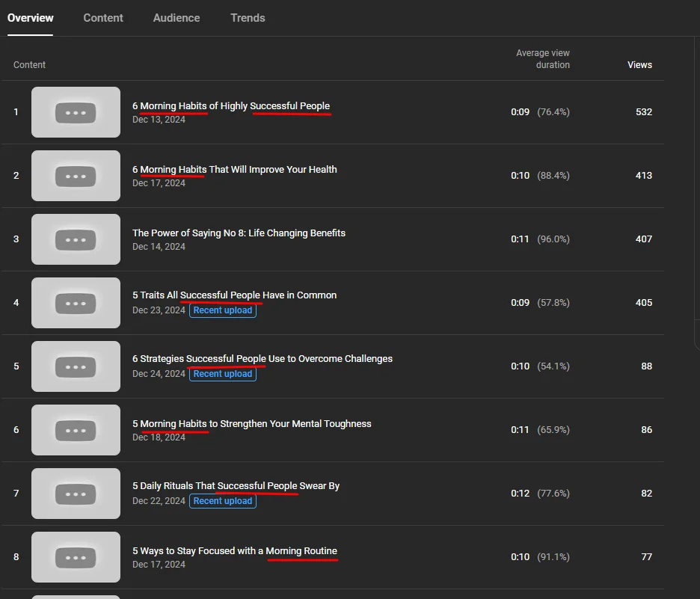This screenshot has width=700, height=599.
Task: Switch to the Trends tab
Action: click(248, 18)
